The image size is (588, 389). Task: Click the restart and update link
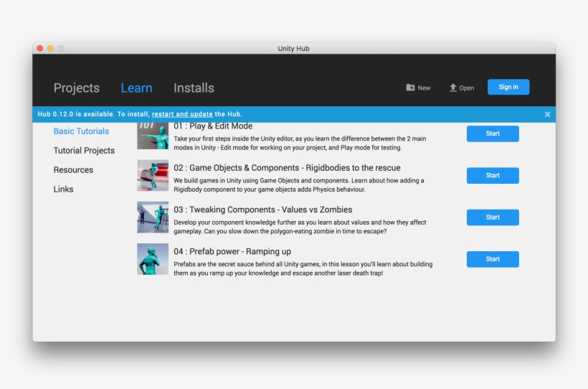182,114
